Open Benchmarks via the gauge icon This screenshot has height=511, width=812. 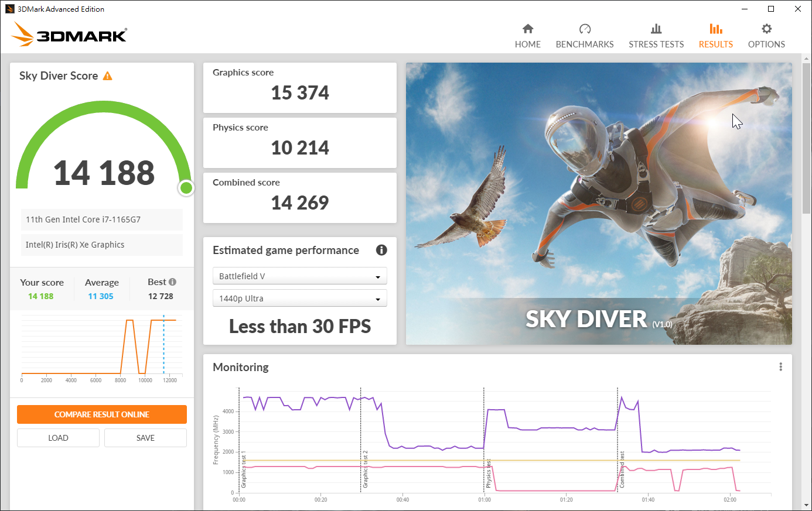tap(585, 29)
